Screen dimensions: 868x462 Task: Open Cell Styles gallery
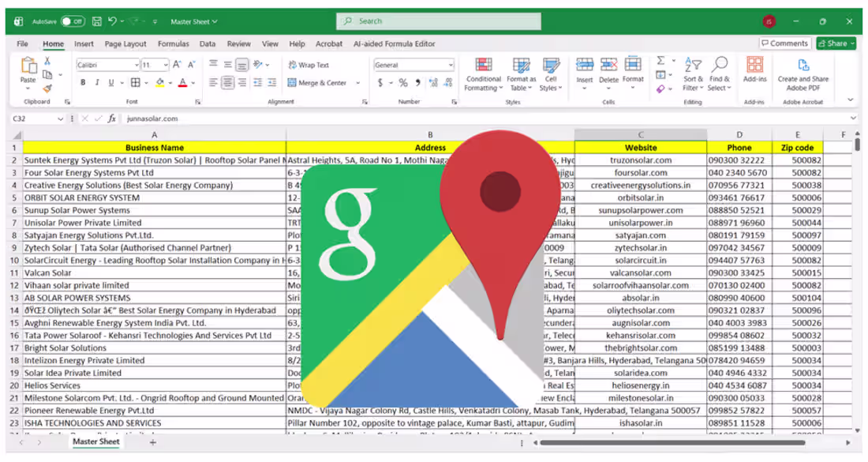coord(551,74)
